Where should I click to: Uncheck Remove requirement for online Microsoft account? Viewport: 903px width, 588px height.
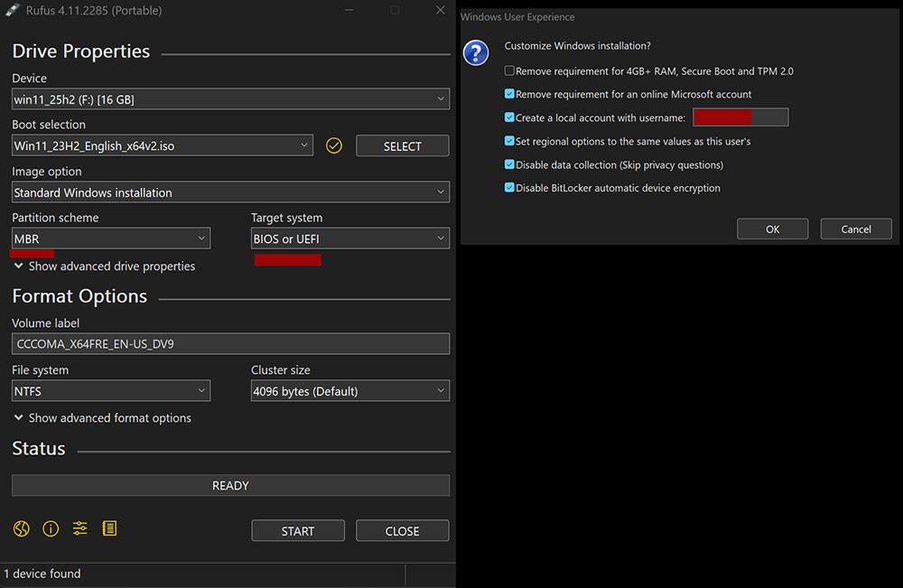510,94
